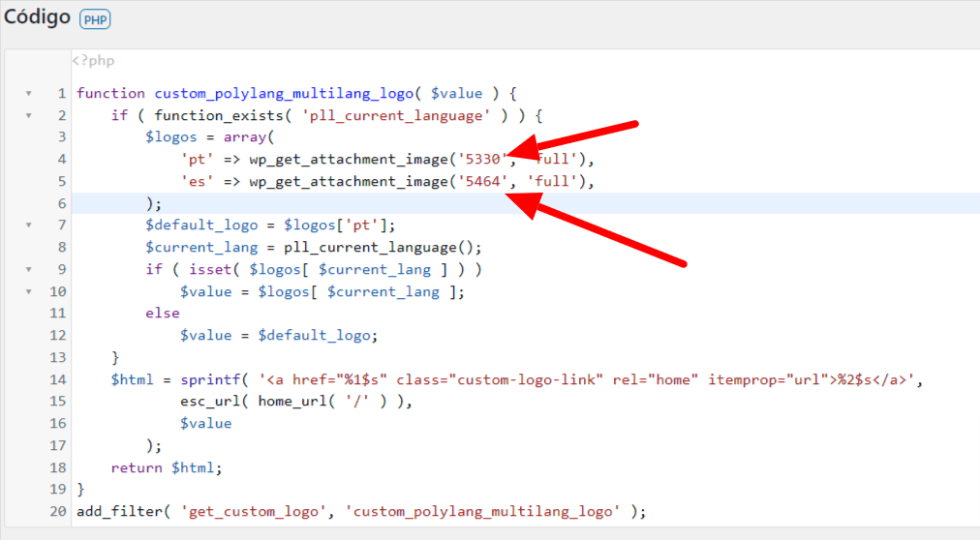This screenshot has width=980, height=540.
Task: Click the else keyword on line 11
Action: coord(163,314)
